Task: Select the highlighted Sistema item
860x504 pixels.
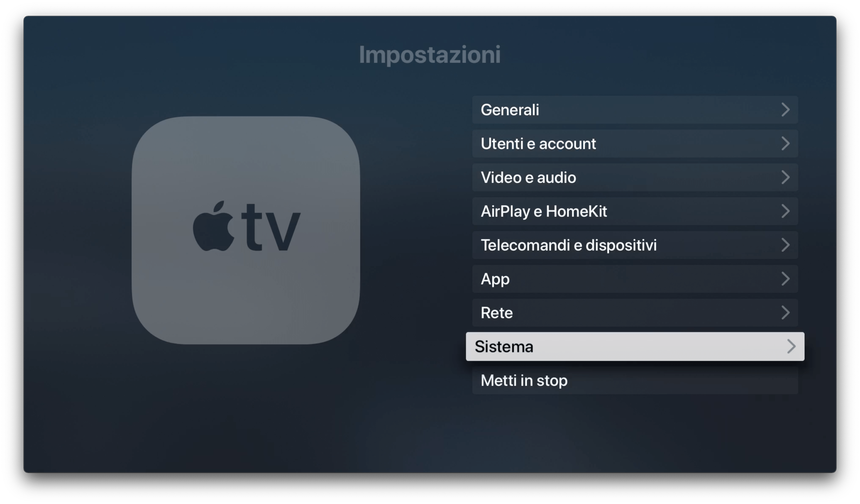Action: coord(635,346)
